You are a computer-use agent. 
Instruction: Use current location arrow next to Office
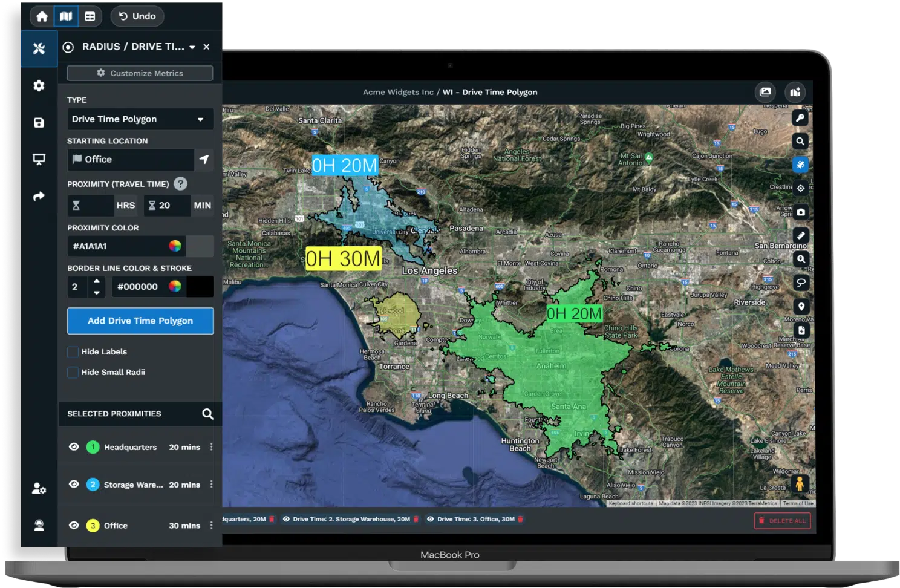click(x=204, y=159)
